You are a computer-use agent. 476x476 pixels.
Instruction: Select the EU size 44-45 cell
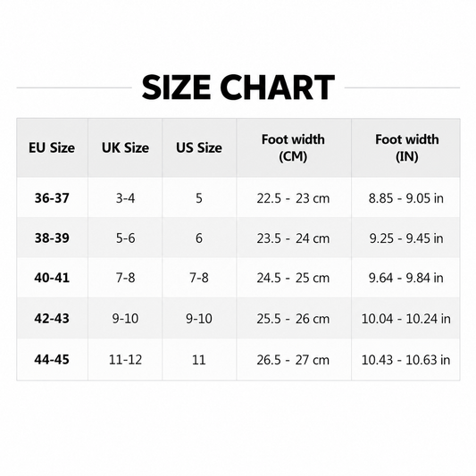click(x=52, y=359)
